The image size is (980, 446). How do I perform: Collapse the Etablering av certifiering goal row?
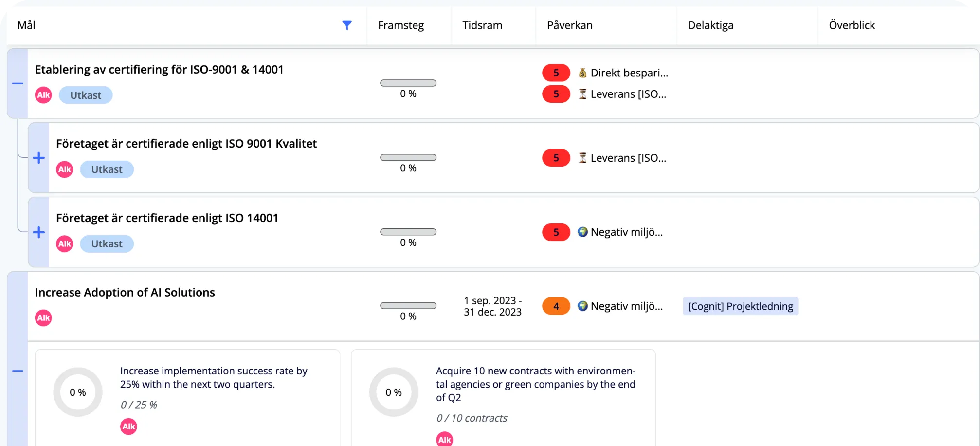click(x=18, y=83)
